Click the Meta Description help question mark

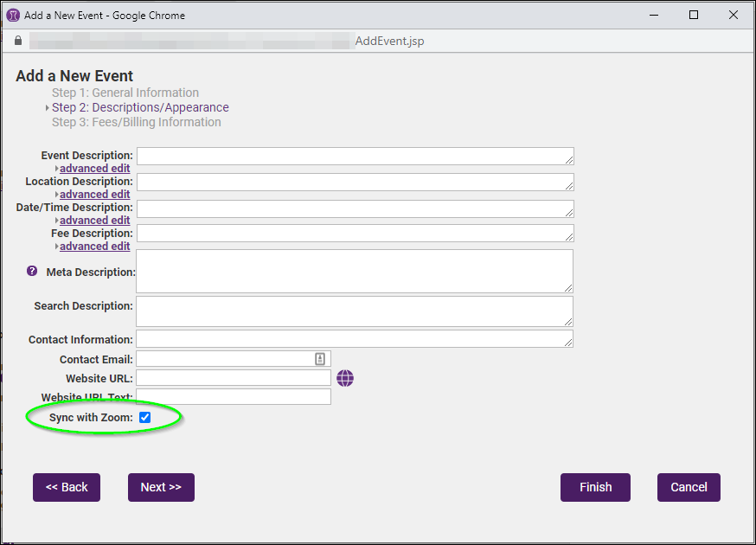click(32, 271)
